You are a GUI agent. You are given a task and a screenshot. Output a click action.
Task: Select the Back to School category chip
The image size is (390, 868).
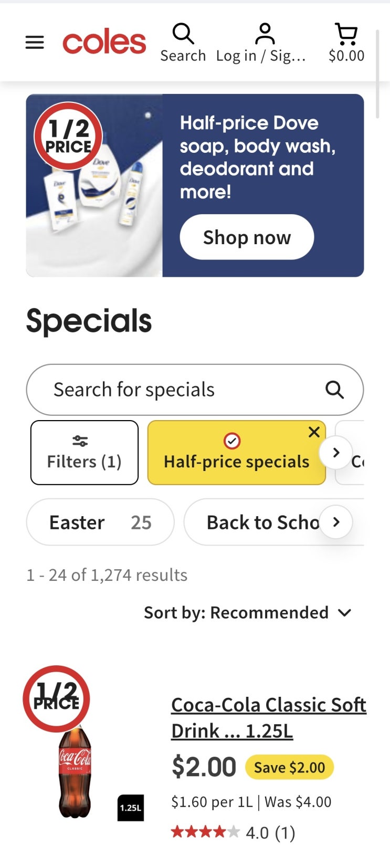[262, 522]
